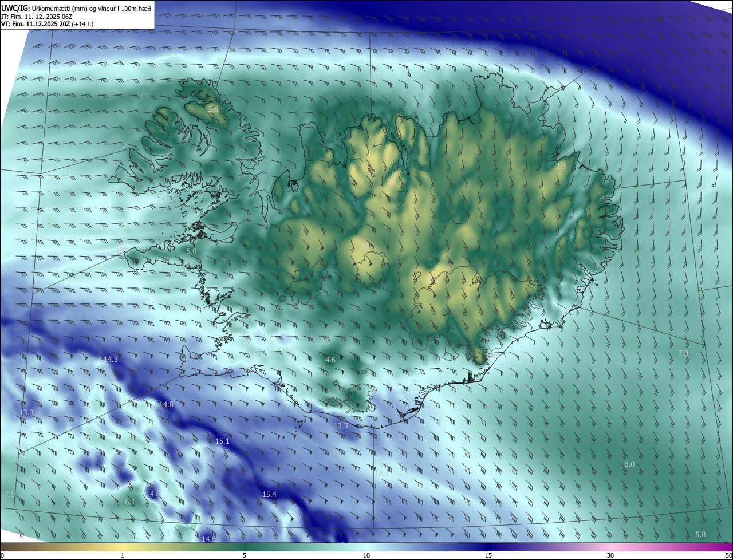733x560 pixels.
Task: Click the 10.1 value label on the map
Action: (381, 472)
